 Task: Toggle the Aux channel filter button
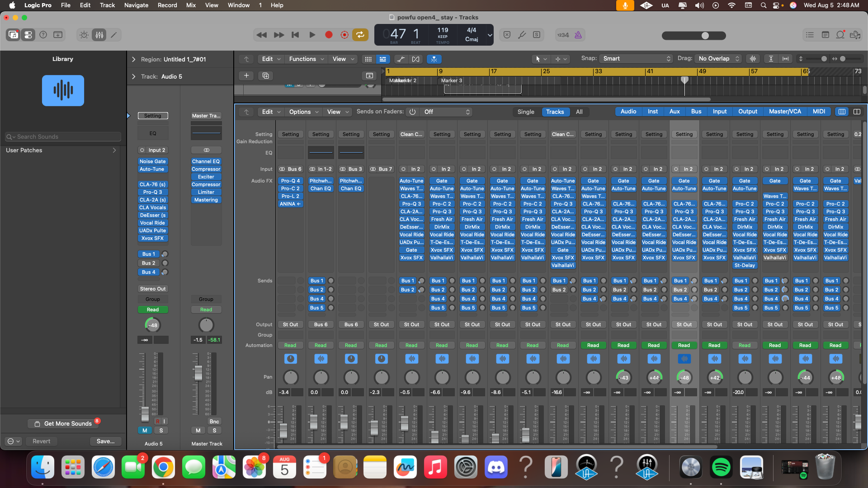tap(674, 112)
